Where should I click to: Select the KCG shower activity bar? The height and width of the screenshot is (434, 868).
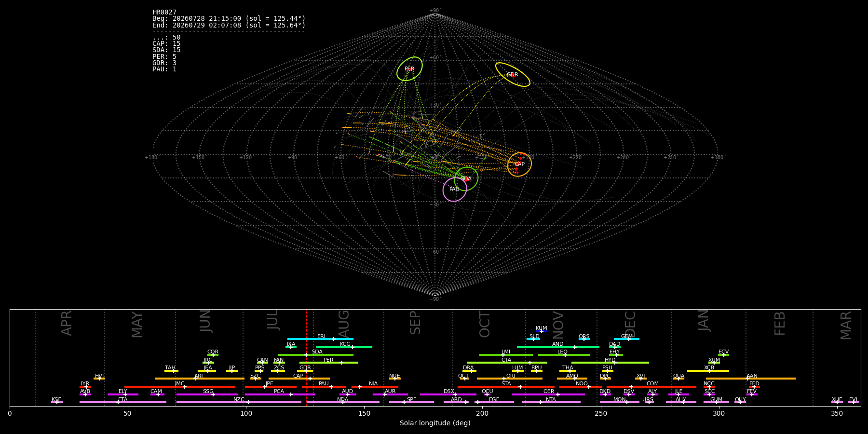(x=344, y=347)
